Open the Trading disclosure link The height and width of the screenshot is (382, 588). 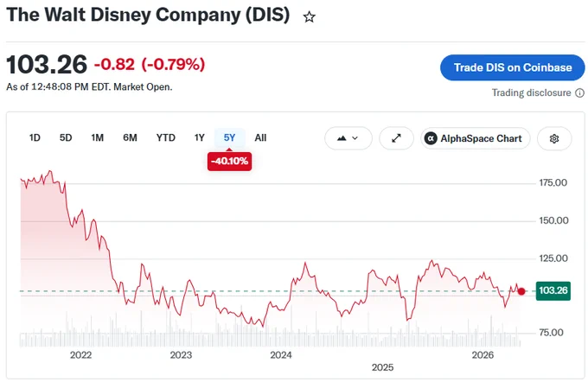(532, 93)
